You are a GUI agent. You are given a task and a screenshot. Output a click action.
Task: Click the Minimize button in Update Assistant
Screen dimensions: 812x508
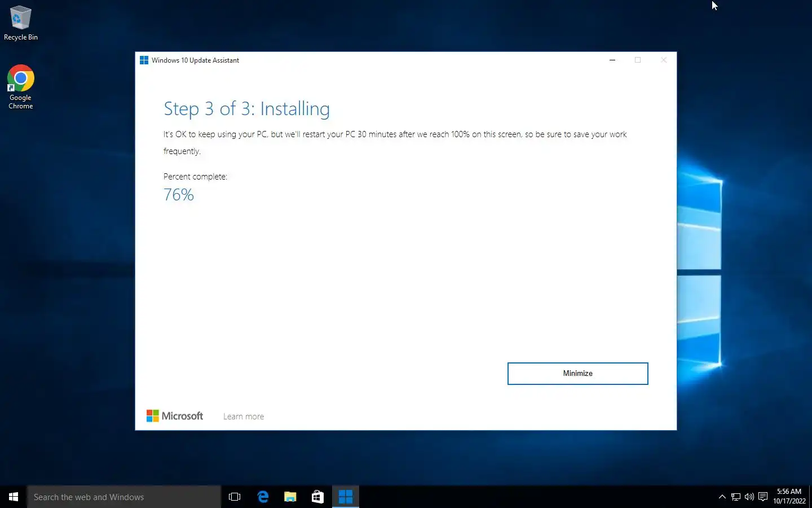tap(577, 373)
